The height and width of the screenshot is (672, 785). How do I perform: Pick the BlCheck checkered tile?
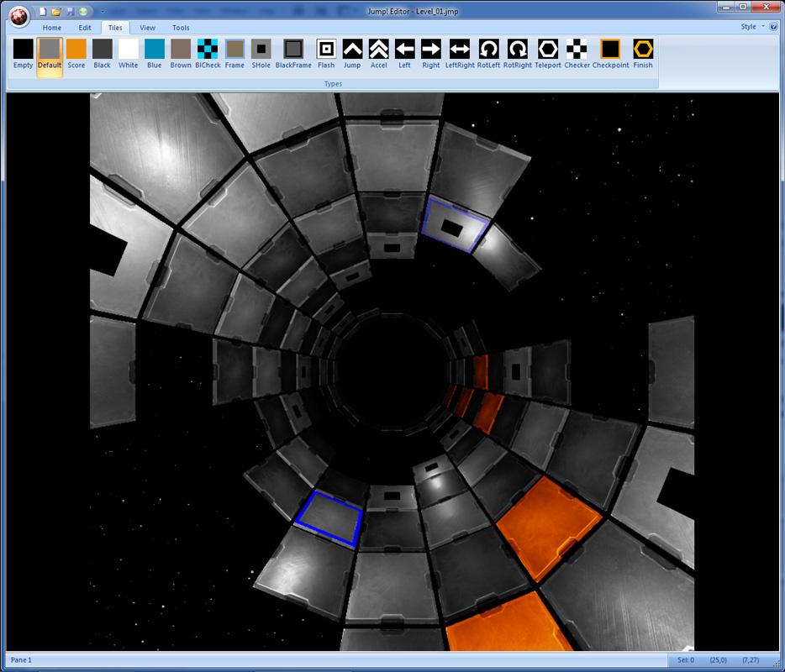tap(208, 54)
